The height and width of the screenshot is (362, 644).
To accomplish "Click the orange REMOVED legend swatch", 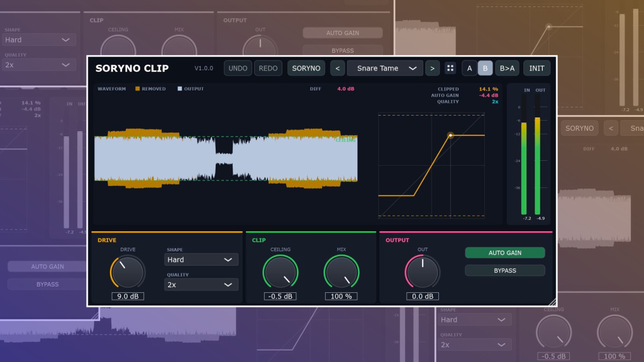I will tap(138, 89).
